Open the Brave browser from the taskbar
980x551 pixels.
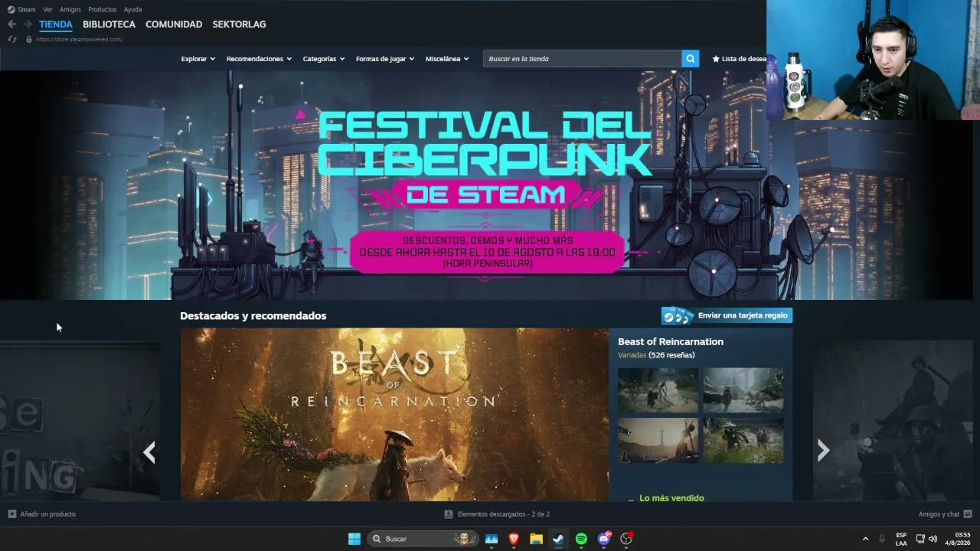[514, 539]
